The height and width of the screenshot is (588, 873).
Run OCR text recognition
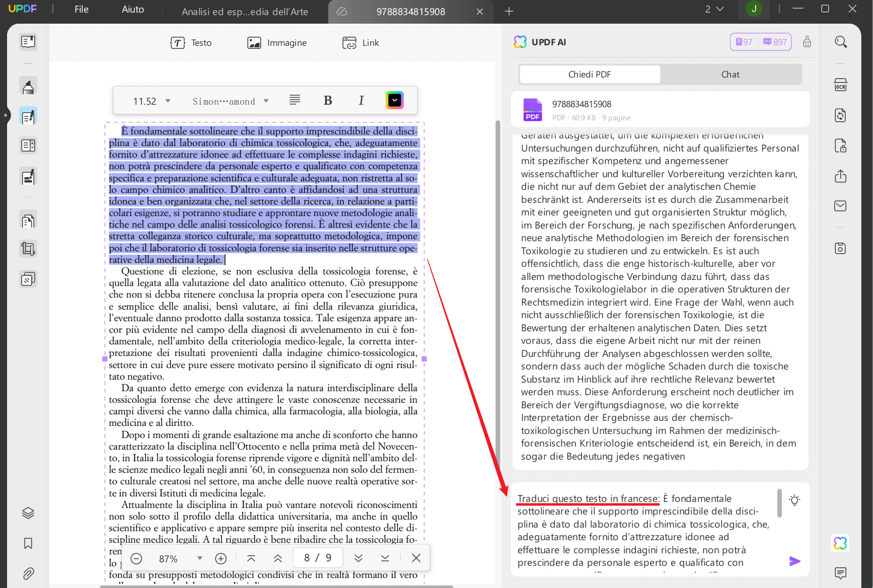[x=840, y=85]
